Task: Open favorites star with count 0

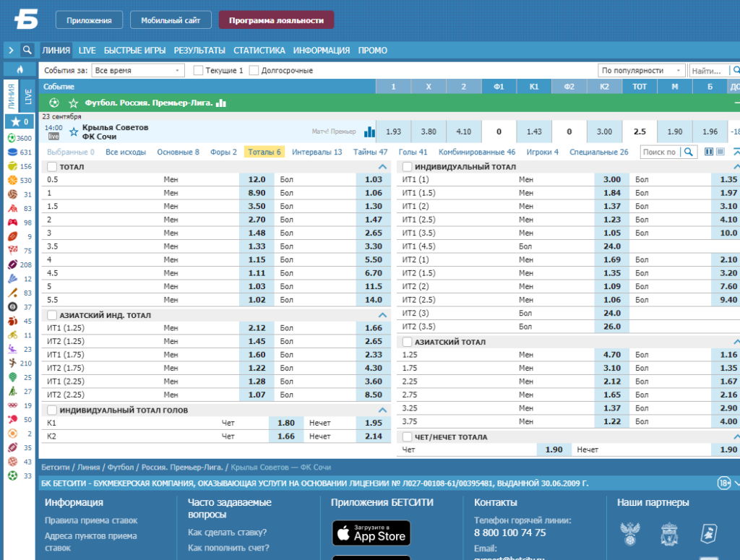Action: tap(20, 121)
